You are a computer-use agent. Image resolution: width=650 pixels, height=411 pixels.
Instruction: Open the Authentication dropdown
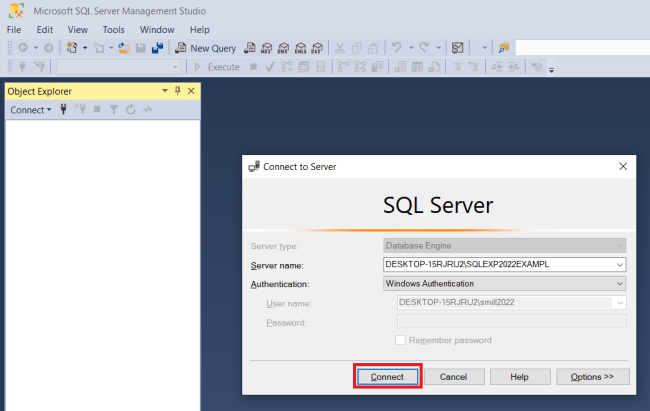(x=619, y=284)
